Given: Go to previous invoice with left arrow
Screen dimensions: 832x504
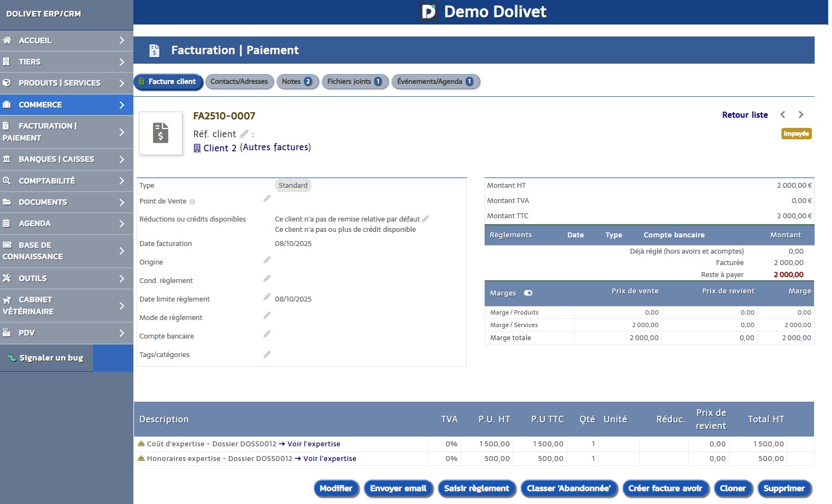Looking at the screenshot, I should [x=783, y=115].
